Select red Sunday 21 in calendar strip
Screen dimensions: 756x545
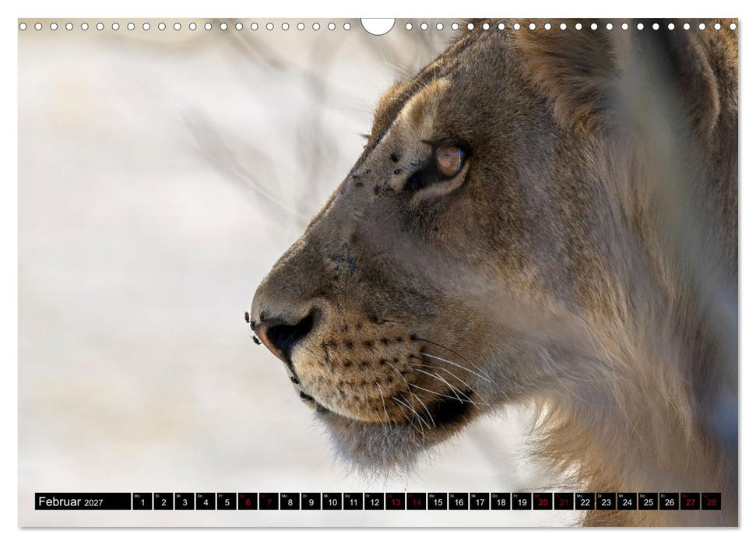click(564, 501)
